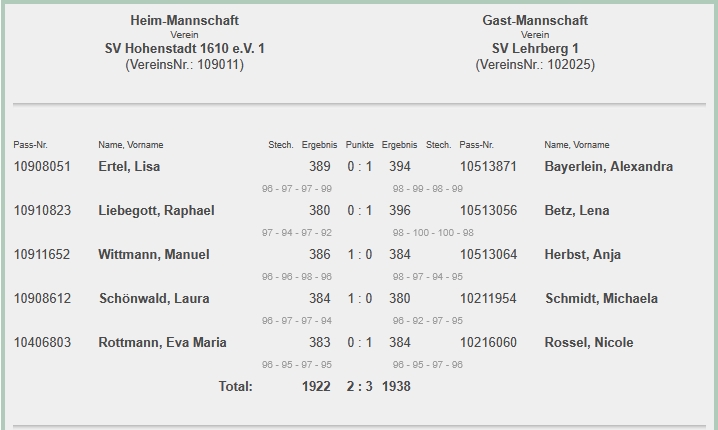
Task: Click the final score 2 : 3
Action: click(x=359, y=386)
